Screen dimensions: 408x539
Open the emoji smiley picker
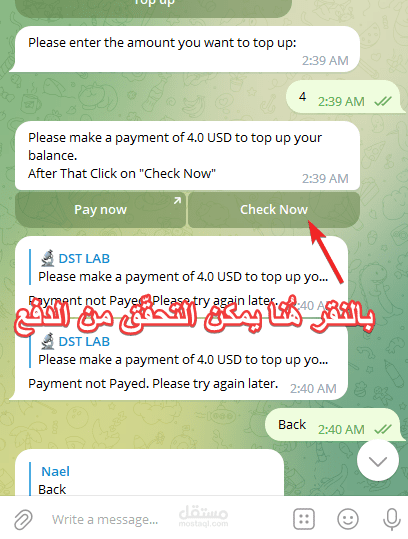(348, 519)
